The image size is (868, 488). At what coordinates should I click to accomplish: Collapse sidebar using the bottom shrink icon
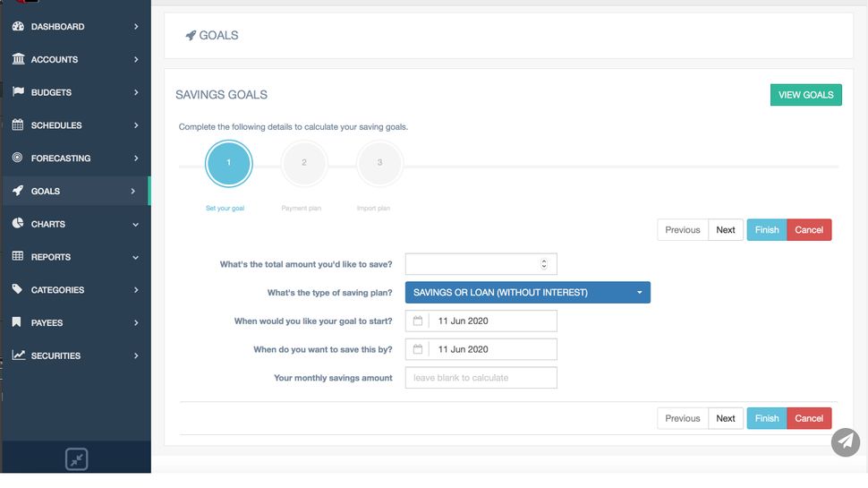(x=77, y=459)
